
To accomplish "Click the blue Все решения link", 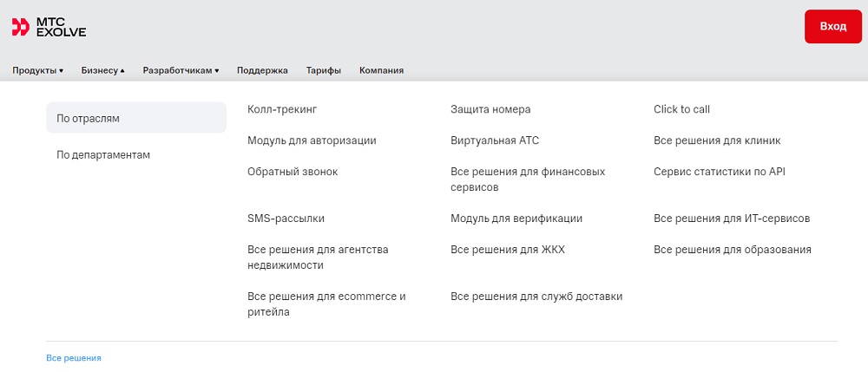I will [74, 358].
